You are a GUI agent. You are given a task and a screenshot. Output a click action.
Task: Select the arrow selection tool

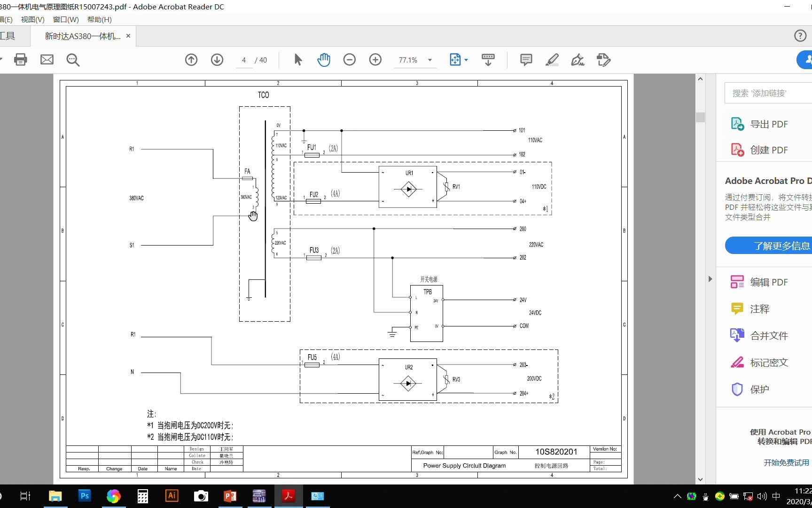pyautogui.click(x=298, y=60)
